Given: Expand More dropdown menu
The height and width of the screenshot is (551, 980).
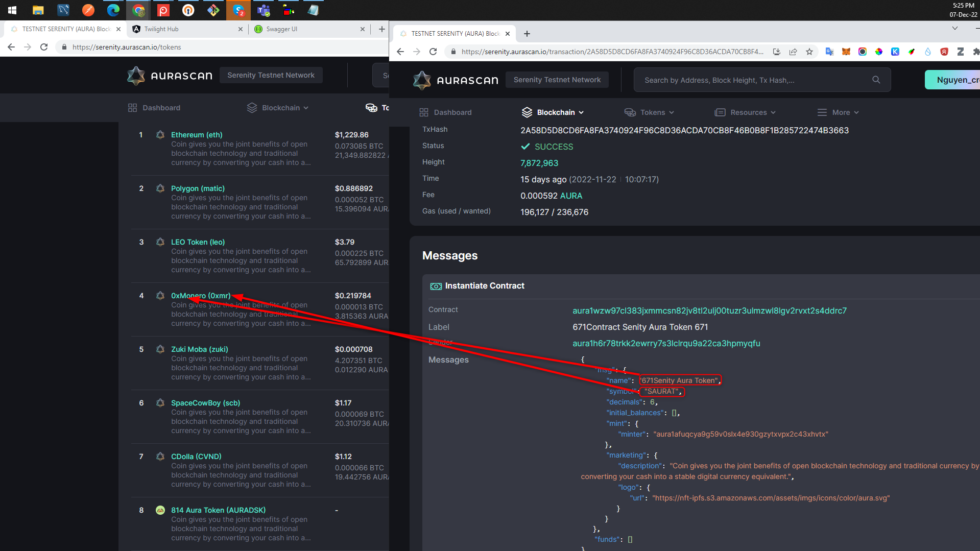Looking at the screenshot, I should click(x=838, y=112).
